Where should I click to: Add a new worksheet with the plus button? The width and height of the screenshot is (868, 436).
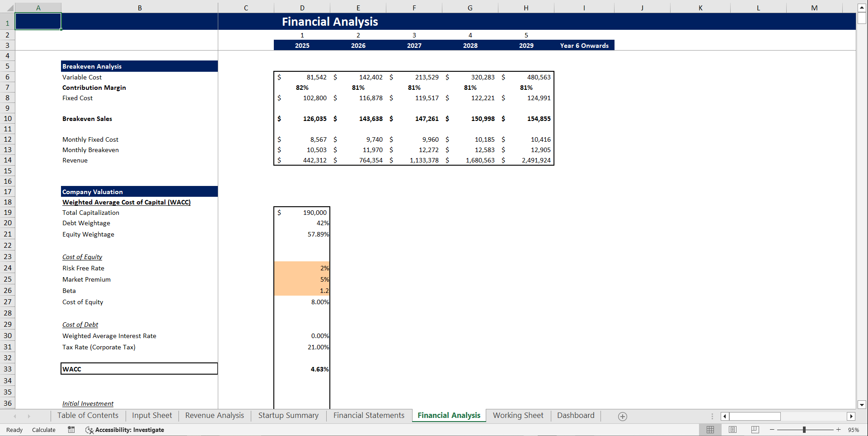623,416
